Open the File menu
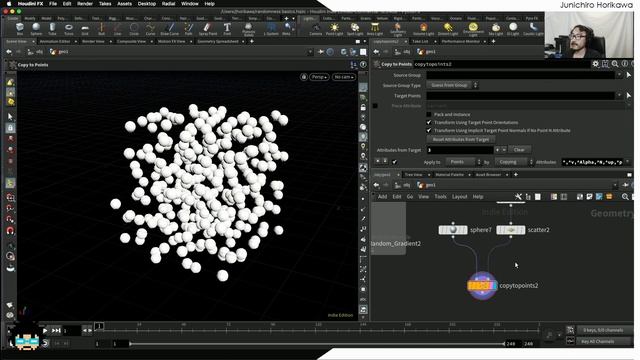640x360 pixels. 53,4
